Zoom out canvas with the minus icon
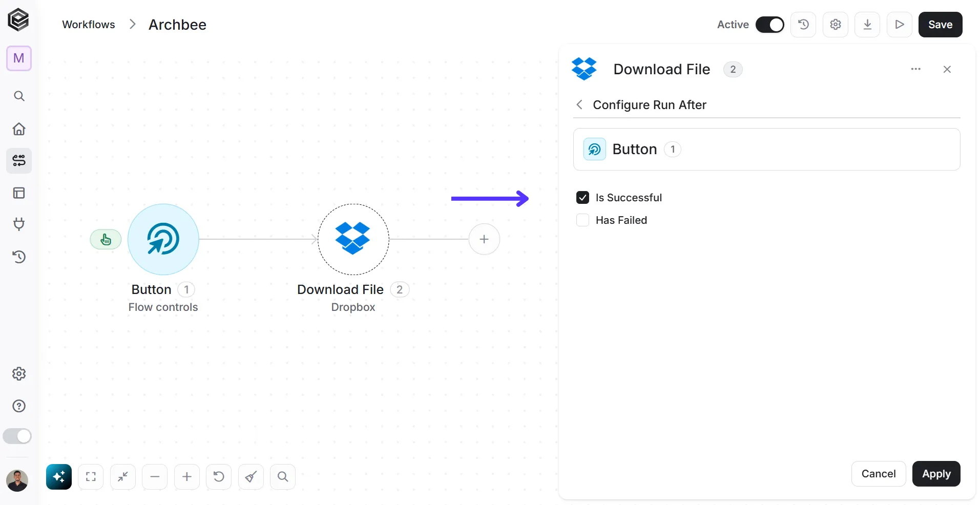980x505 pixels. pos(155,477)
